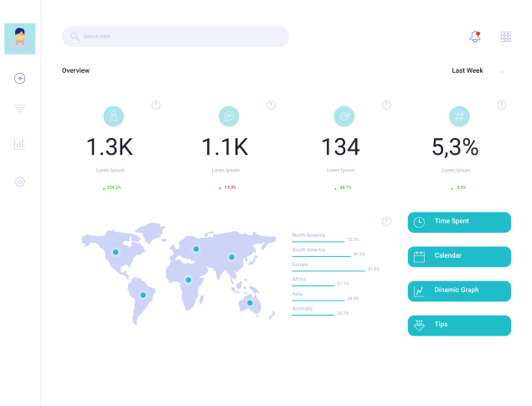Click the hashtag icon above 5,3%
The height and width of the screenshot is (406, 532).
(x=458, y=116)
